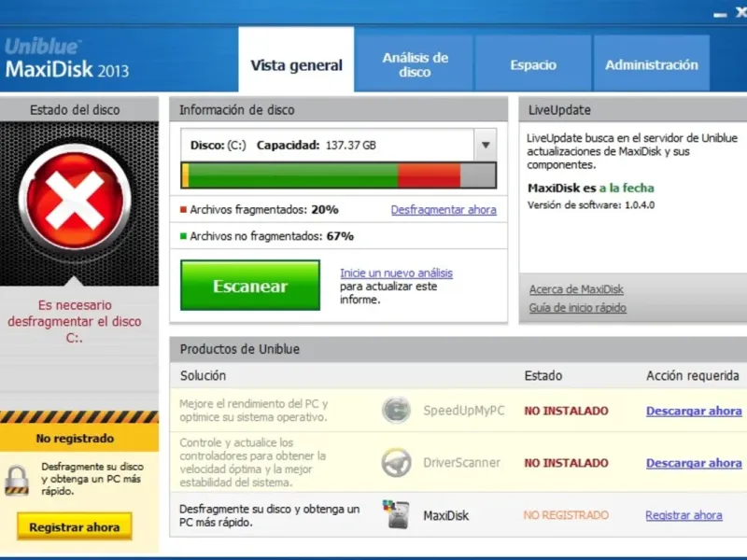Click the Versión de software 1.0.4.0 text
Viewport: 747px width, 560px height.
[591, 204]
